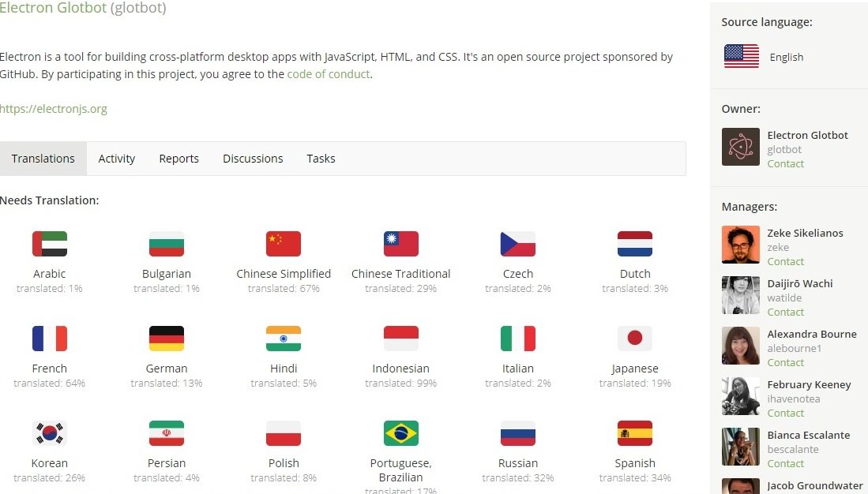
Task: Contact owner Electron Glotbot
Action: 786,163
